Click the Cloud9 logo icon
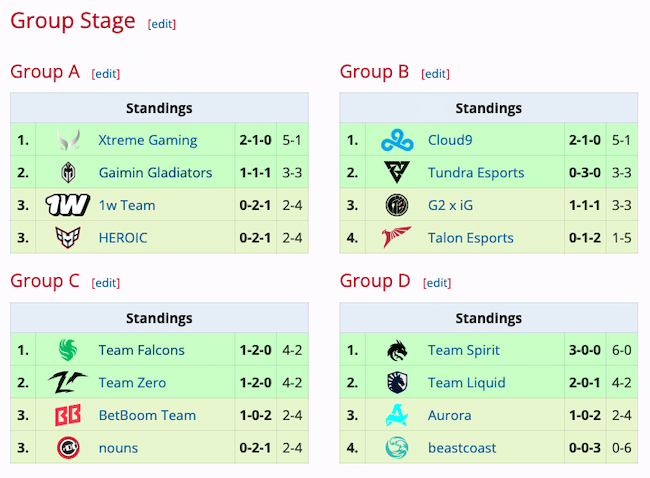The height and width of the screenshot is (478, 650). tap(397, 141)
